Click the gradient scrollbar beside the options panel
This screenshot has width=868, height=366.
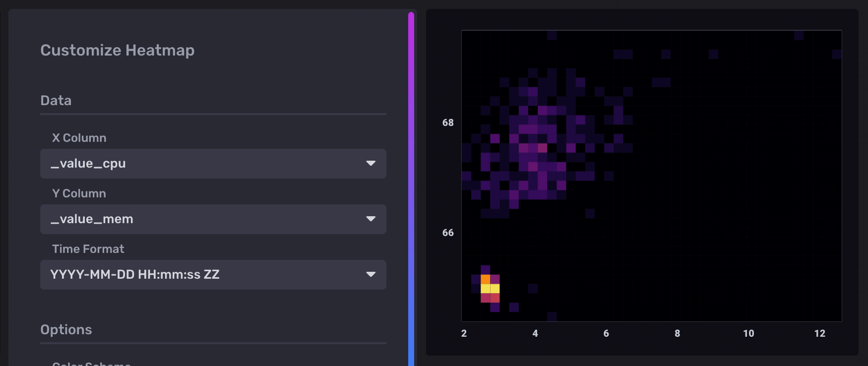[411, 188]
